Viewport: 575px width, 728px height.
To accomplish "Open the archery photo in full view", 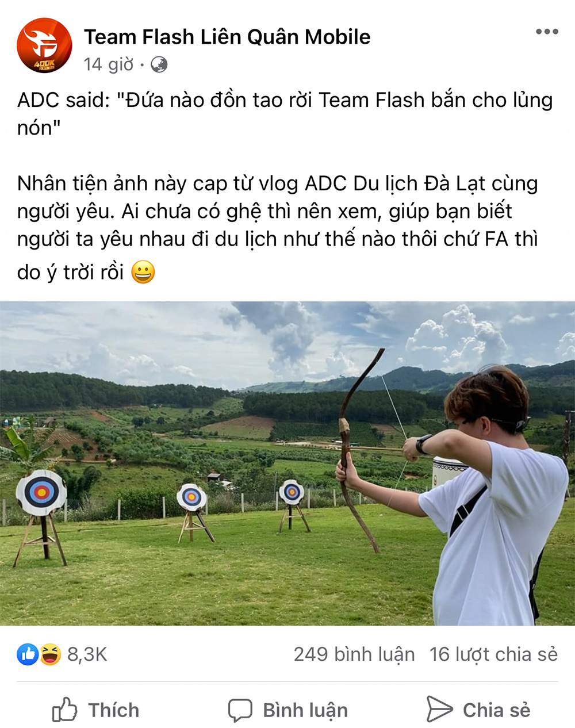I will coord(287,463).
